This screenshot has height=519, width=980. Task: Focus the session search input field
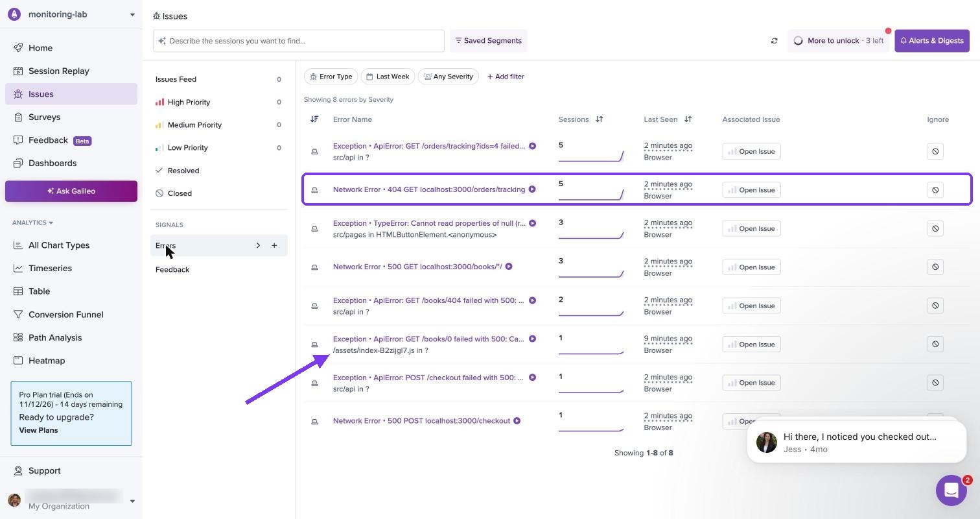(299, 41)
